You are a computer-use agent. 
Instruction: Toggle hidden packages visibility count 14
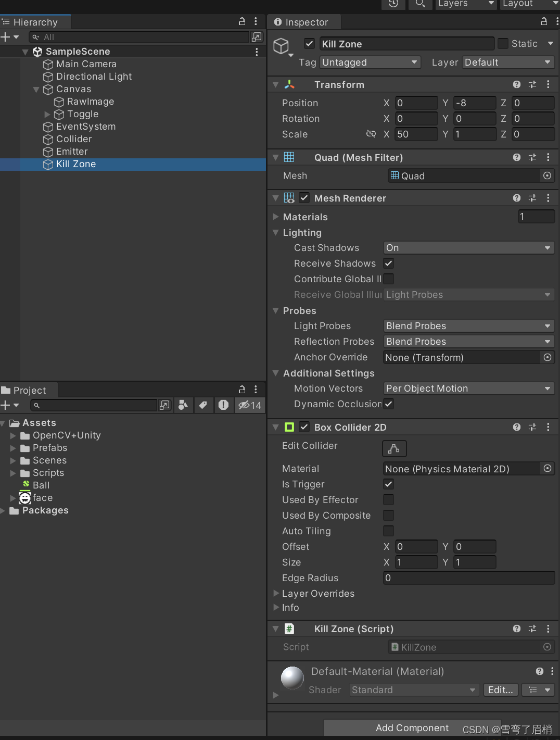pyautogui.click(x=250, y=405)
